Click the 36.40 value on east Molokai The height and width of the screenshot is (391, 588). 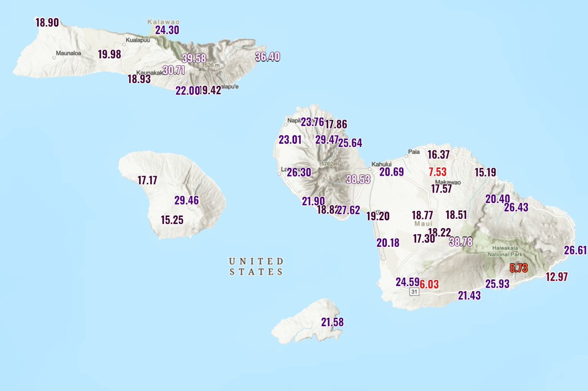(x=268, y=56)
